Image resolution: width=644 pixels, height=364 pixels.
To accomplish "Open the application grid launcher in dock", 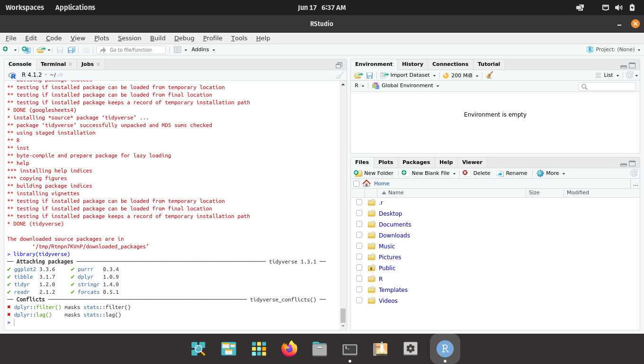I will [259, 349].
